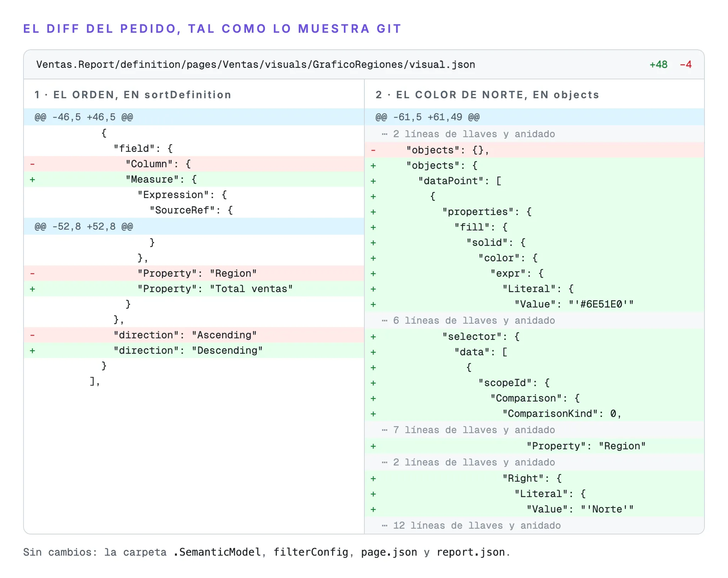
Task: Click the hunk header '@@ -61,5 +61,49 @@'
Action: pos(534,117)
